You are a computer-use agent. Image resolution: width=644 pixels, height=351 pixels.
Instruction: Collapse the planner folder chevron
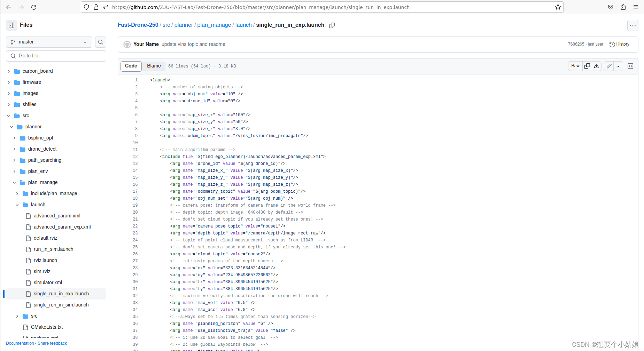pyautogui.click(x=11, y=127)
